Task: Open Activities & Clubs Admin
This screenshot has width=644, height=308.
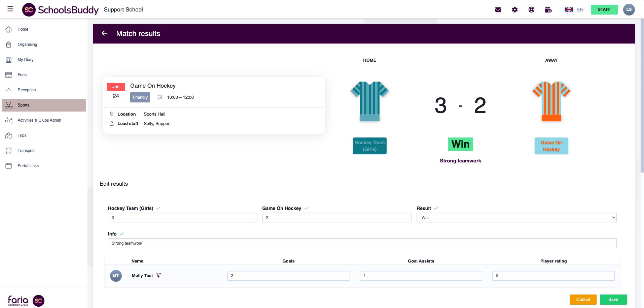Action: [39, 120]
